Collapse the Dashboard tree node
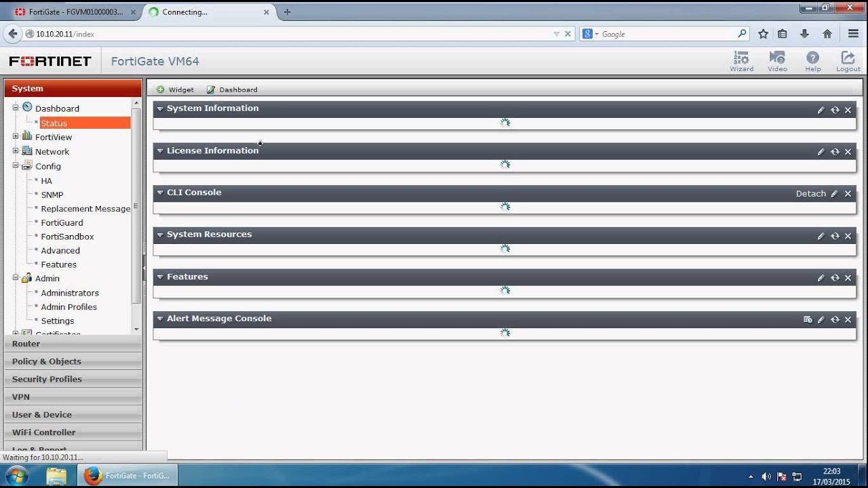868x488 pixels. [x=16, y=108]
